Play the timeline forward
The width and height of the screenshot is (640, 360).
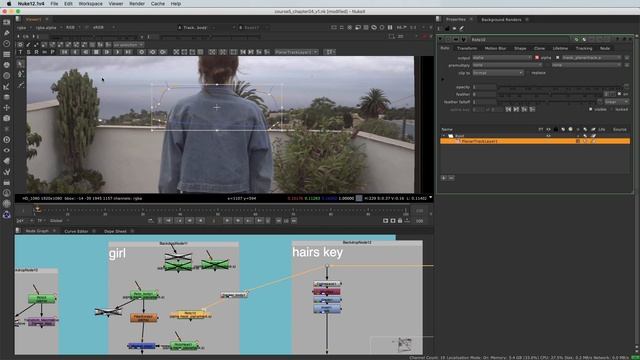[227, 220]
